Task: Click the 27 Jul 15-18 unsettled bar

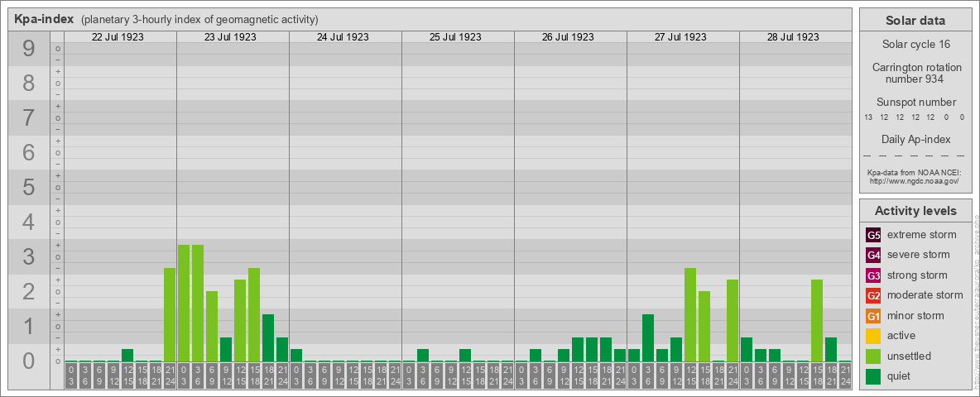Action: pyautogui.click(x=704, y=327)
